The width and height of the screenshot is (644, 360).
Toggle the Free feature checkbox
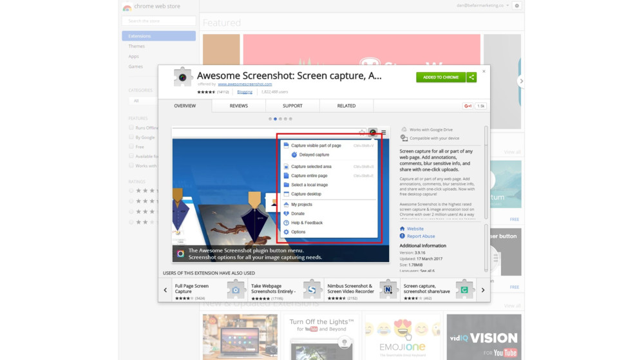[131, 147]
